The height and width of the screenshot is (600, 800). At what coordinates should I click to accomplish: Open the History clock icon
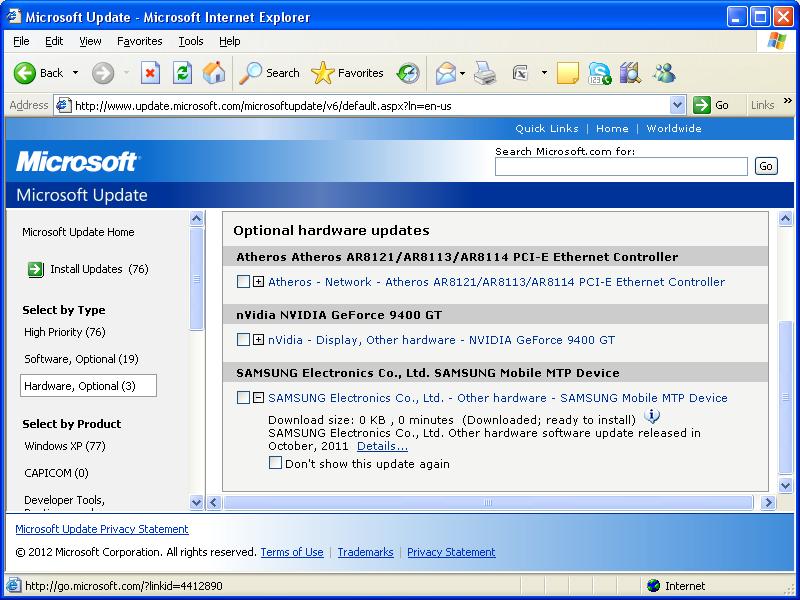408,73
